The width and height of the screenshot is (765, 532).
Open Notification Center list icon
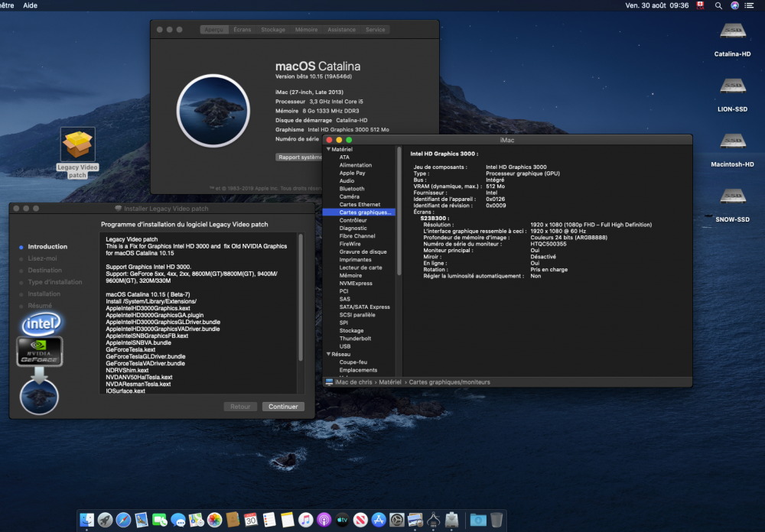pyautogui.click(x=749, y=5)
